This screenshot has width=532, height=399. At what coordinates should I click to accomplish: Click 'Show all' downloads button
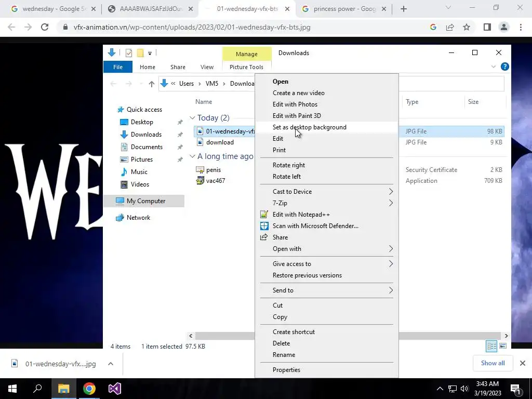click(493, 363)
